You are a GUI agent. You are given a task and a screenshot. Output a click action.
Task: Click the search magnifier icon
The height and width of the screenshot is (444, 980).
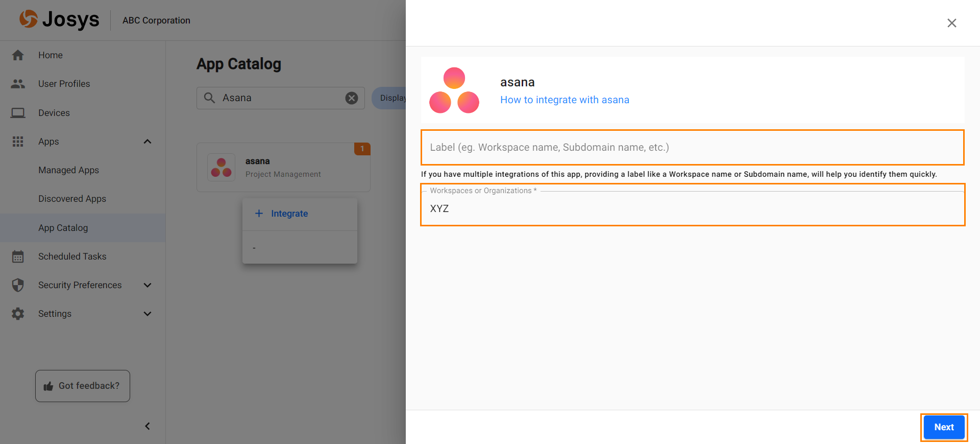[209, 98]
